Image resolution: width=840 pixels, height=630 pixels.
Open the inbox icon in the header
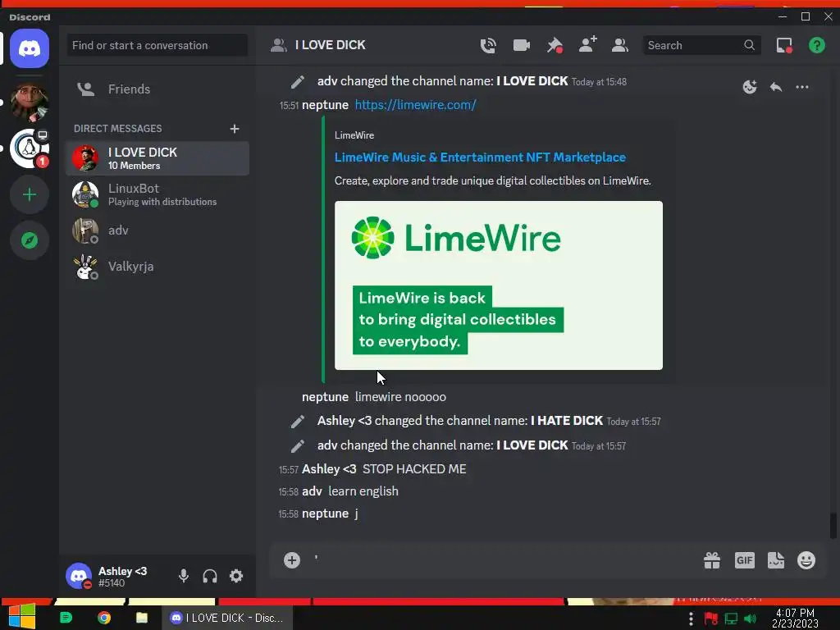click(x=784, y=46)
